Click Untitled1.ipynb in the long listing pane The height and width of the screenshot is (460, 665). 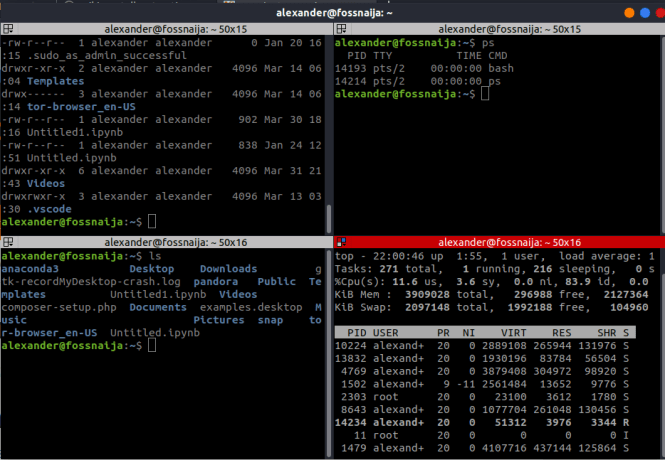click(x=75, y=132)
